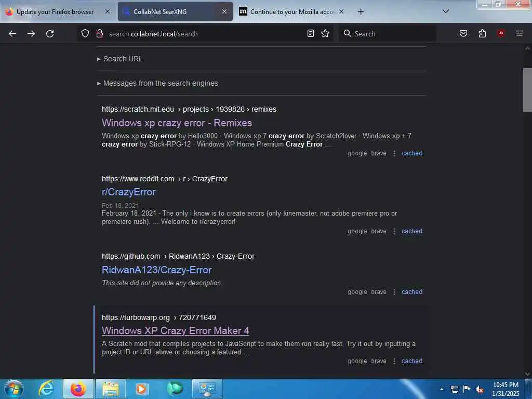Go back using the browser back arrow
532x399 pixels.
(x=12, y=34)
